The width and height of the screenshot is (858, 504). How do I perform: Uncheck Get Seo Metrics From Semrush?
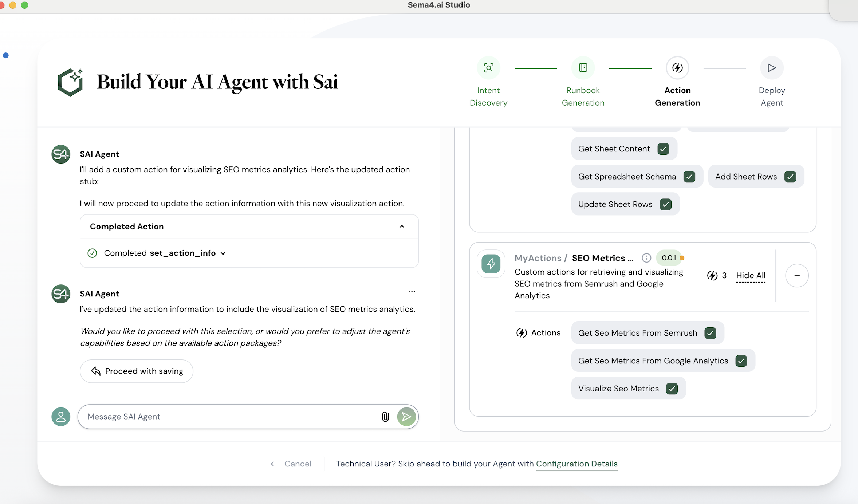coord(710,333)
